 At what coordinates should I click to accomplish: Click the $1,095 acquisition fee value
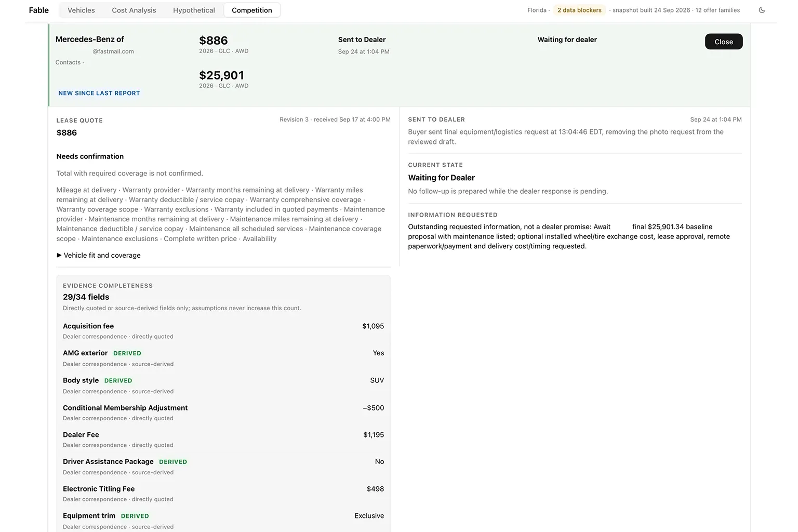[373, 326]
